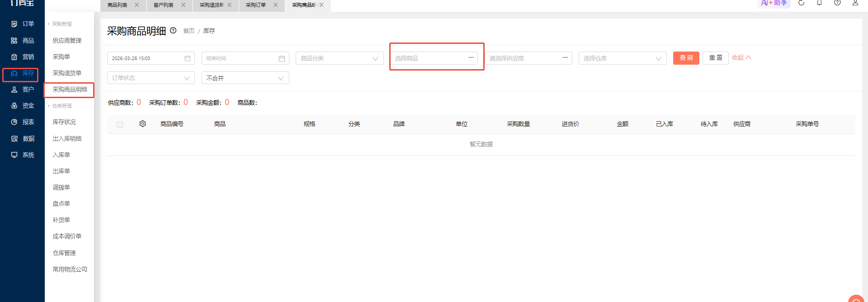Click the 查询 search button
This screenshot has width=868, height=302.
(x=686, y=58)
